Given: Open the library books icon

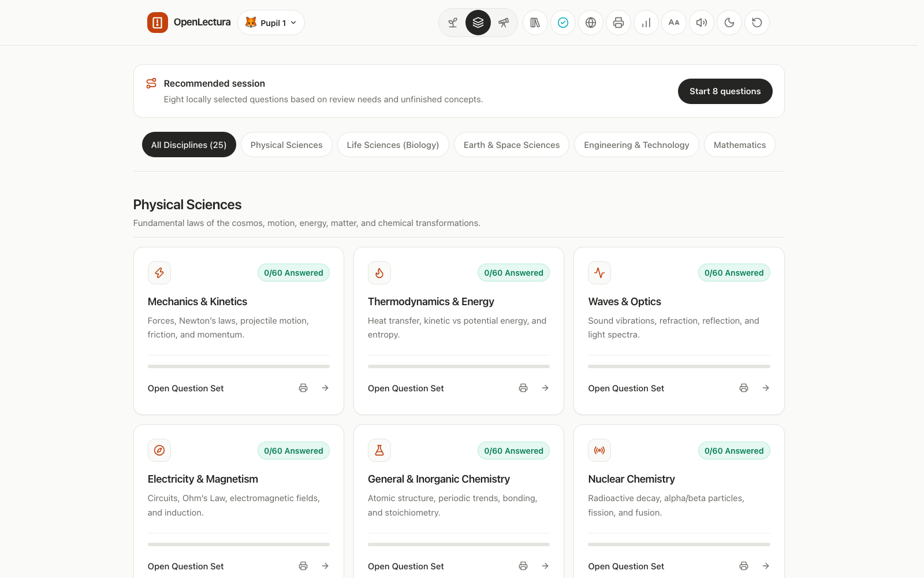Looking at the screenshot, I should click(535, 23).
